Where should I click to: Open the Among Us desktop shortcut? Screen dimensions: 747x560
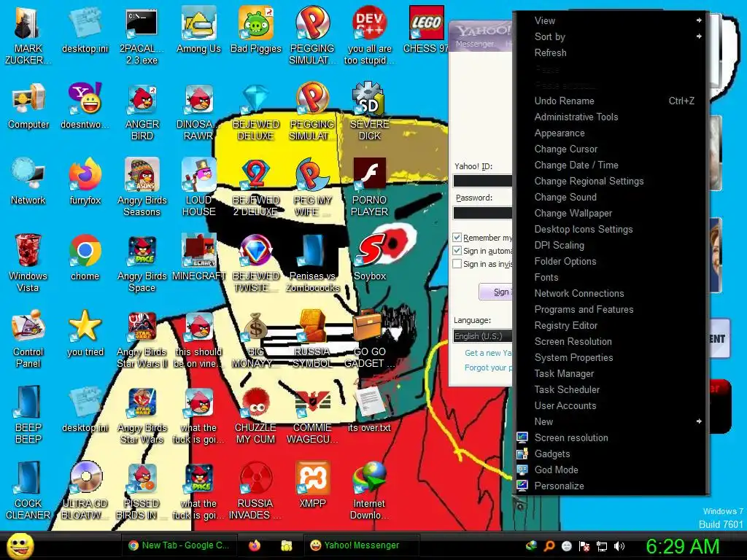tap(198, 29)
